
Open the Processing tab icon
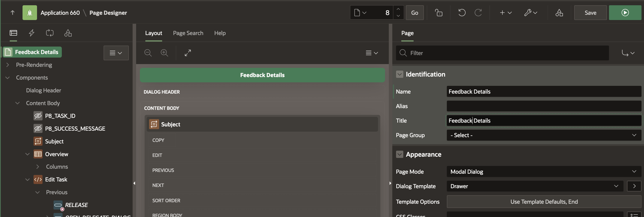pos(50,33)
